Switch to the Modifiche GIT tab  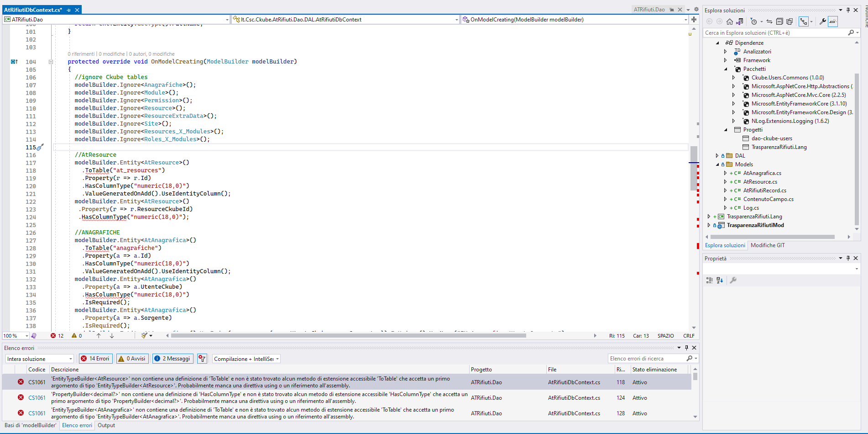click(768, 245)
